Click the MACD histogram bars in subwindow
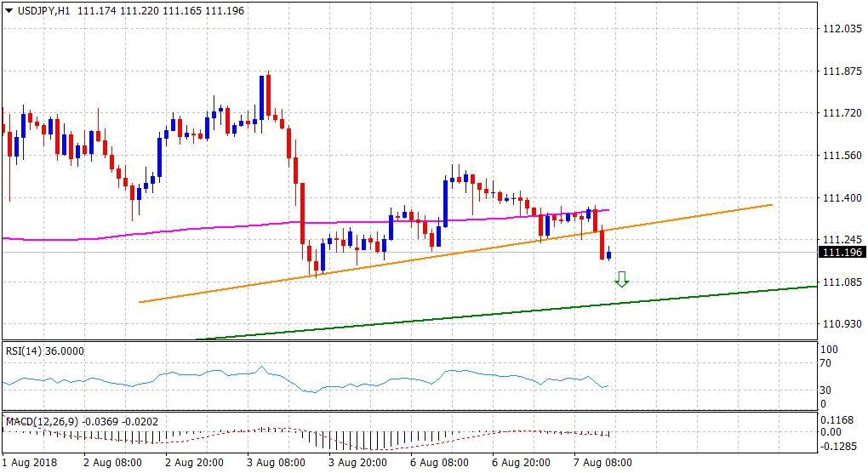 pyautogui.click(x=340, y=440)
